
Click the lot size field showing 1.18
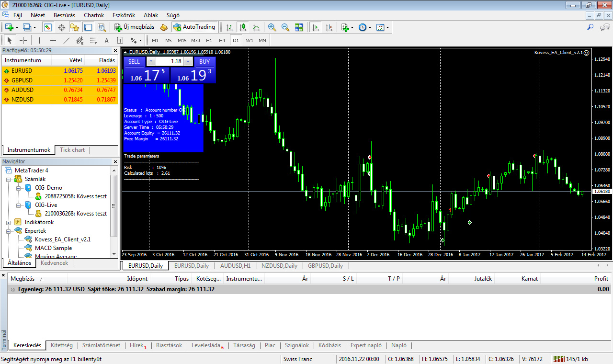click(x=169, y=61)
